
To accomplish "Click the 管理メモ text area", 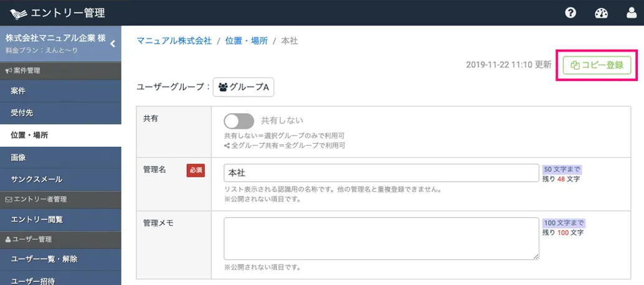I will click(x=381, y=238).
